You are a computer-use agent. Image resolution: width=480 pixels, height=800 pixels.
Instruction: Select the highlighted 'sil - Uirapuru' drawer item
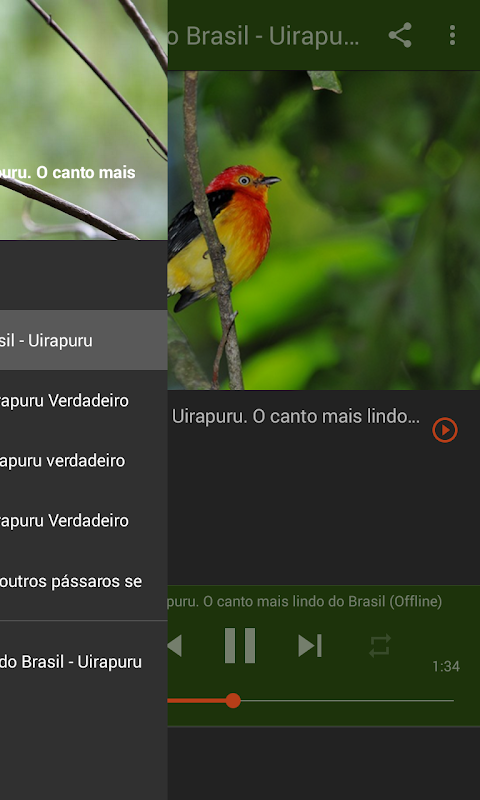[84, 340]
